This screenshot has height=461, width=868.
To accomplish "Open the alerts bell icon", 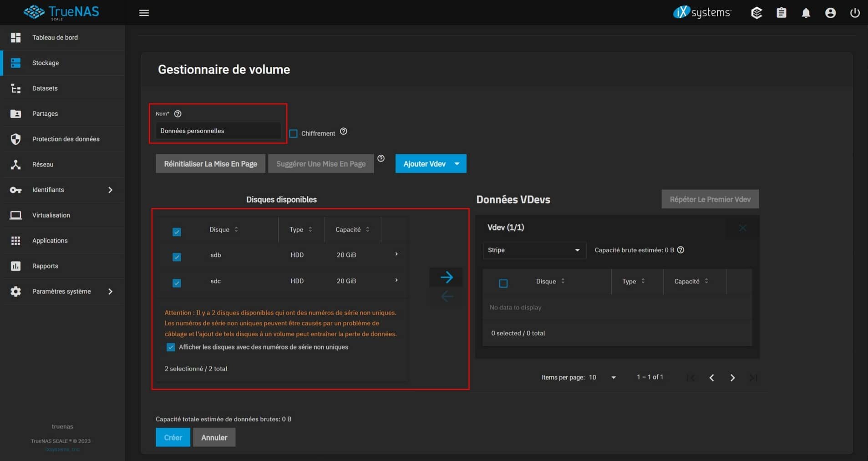I will click(806, 13).
